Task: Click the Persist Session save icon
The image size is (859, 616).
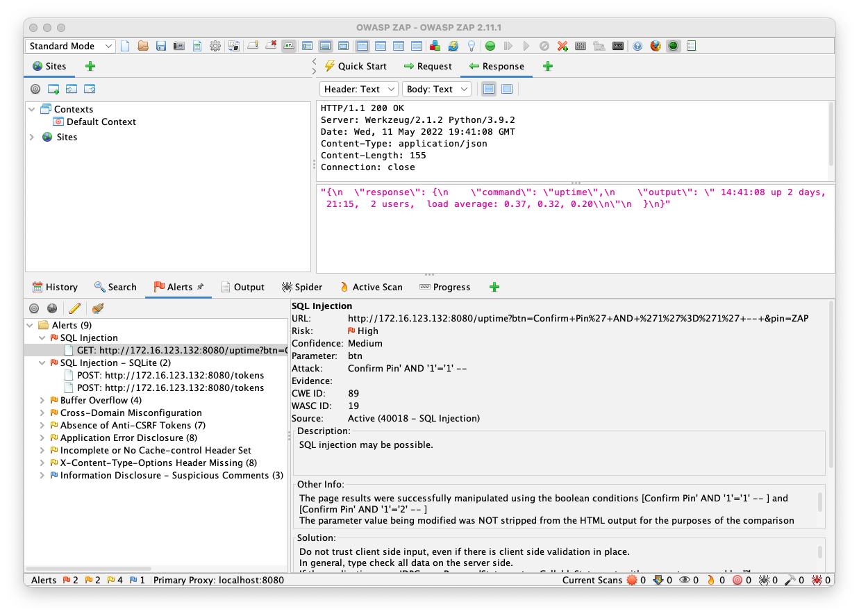Action: coord(161,47)
